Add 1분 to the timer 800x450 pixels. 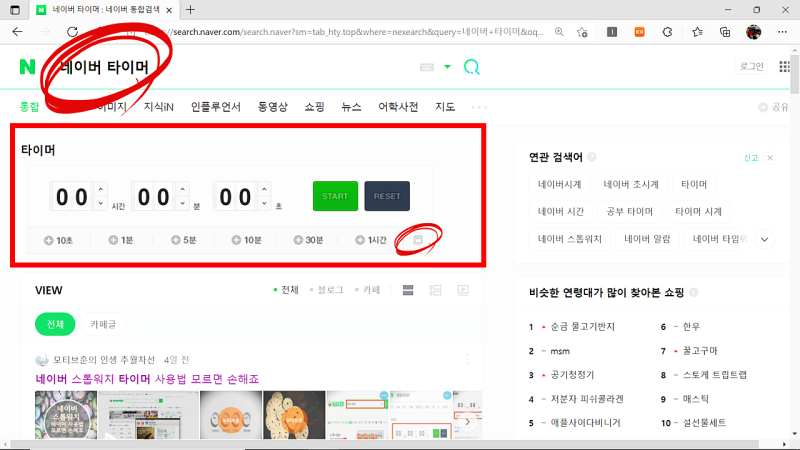click(121, 240)
